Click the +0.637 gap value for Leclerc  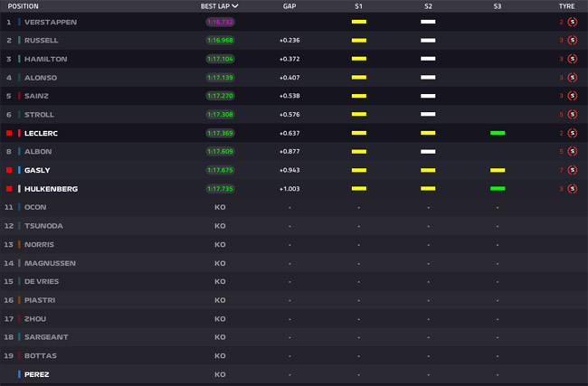(289, 134)
